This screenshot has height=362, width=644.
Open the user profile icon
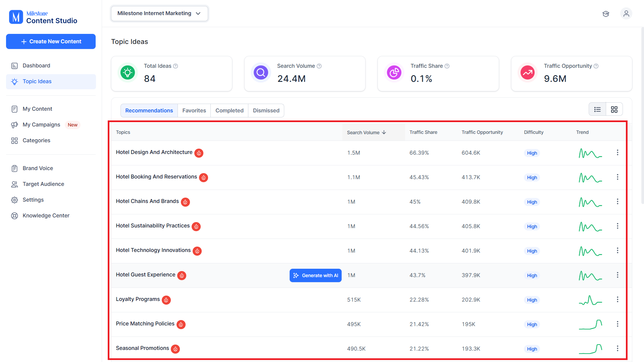pos(626,14)
